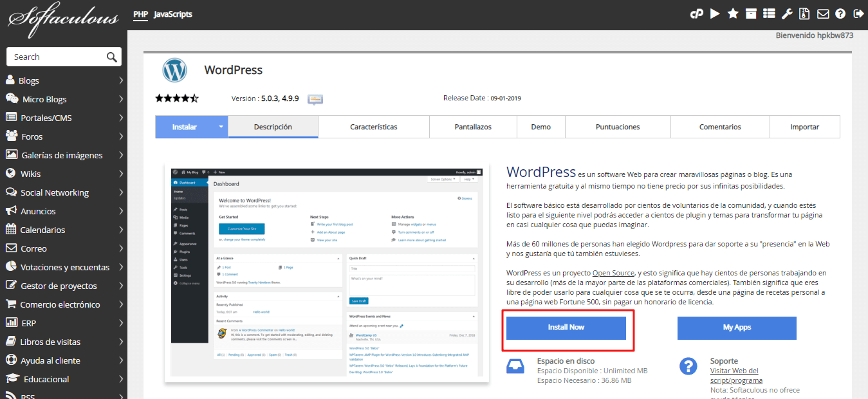
Task: Open the wrench settings icon in header
Action: coord(787,14)
